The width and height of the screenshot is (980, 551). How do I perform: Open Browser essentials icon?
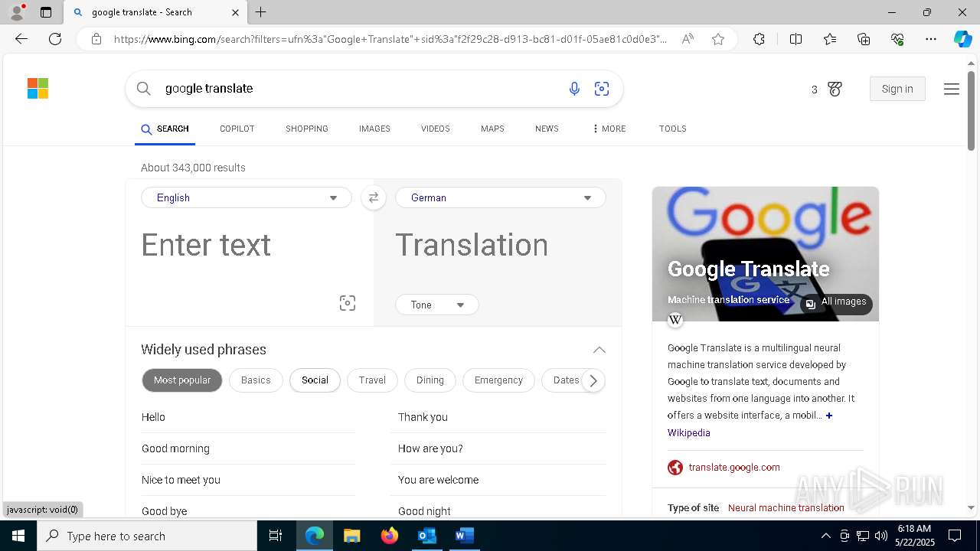[x=897, y=39]
